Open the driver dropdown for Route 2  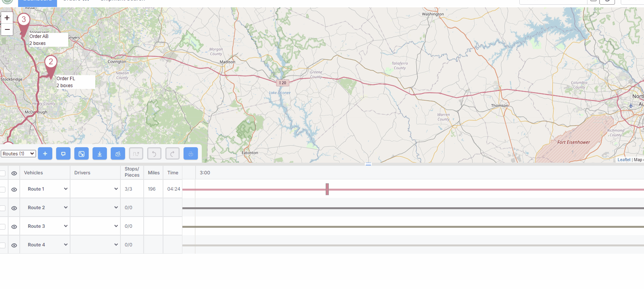coord(96,208)
